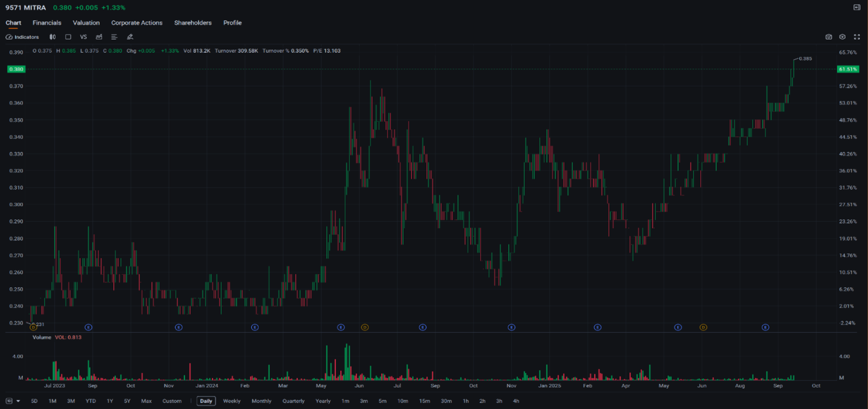
Task: Expand the dropdown arrow beside the date range icon
Action: [18, 401]
